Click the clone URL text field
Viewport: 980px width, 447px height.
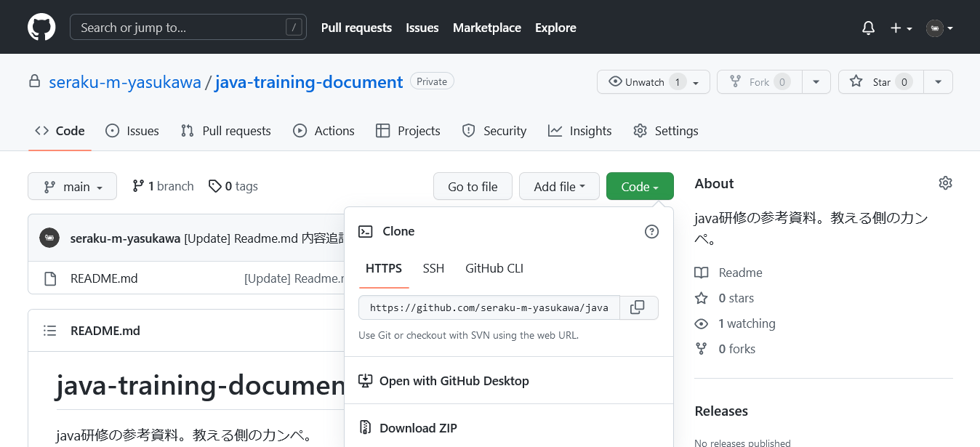point(489,307)
